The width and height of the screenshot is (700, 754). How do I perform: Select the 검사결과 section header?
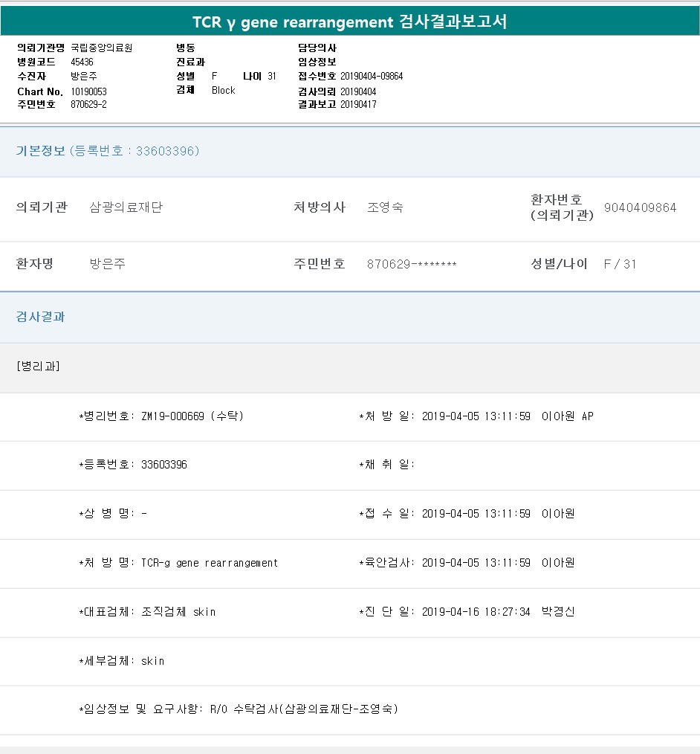[41, 317]
